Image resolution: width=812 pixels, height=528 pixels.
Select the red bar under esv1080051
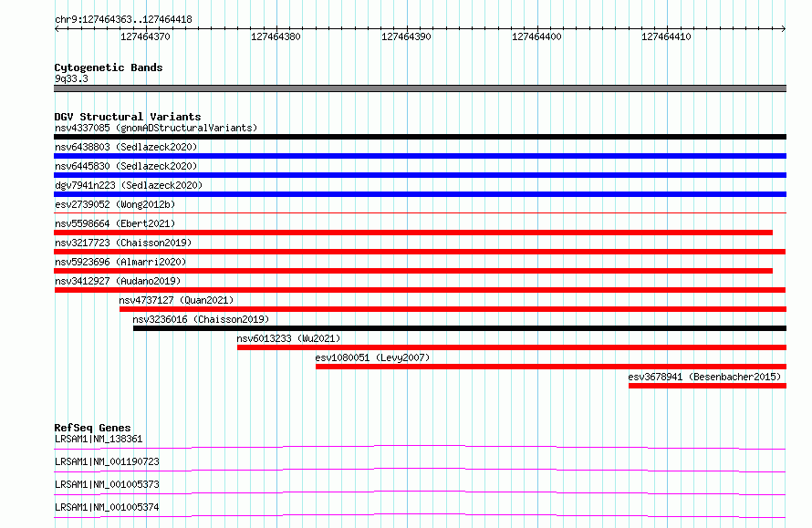[551, 367]
